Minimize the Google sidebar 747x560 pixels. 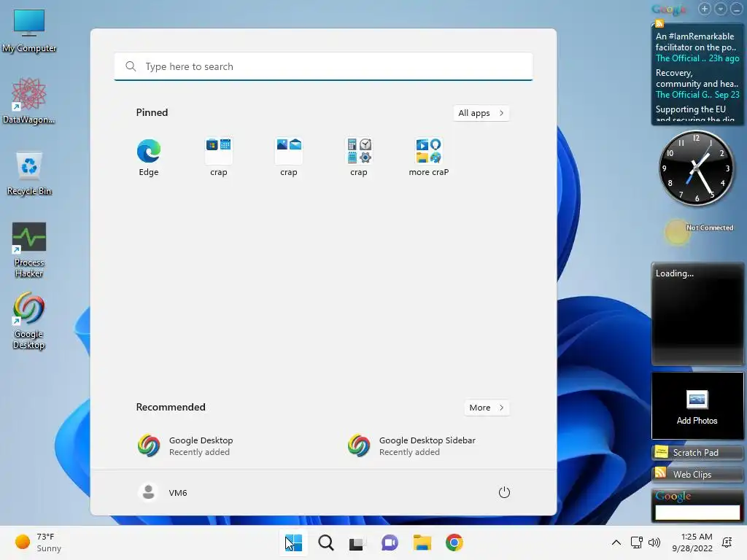click(x=737, y=9)
